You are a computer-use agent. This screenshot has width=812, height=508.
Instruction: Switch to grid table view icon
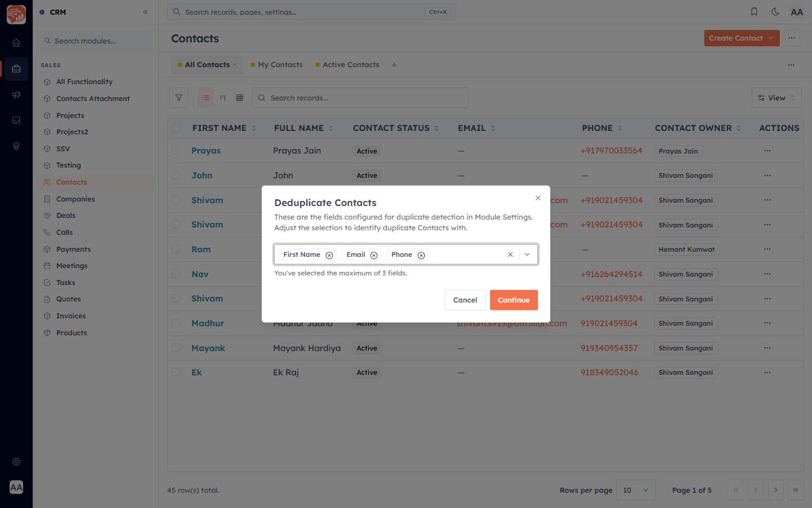point(240,98)
